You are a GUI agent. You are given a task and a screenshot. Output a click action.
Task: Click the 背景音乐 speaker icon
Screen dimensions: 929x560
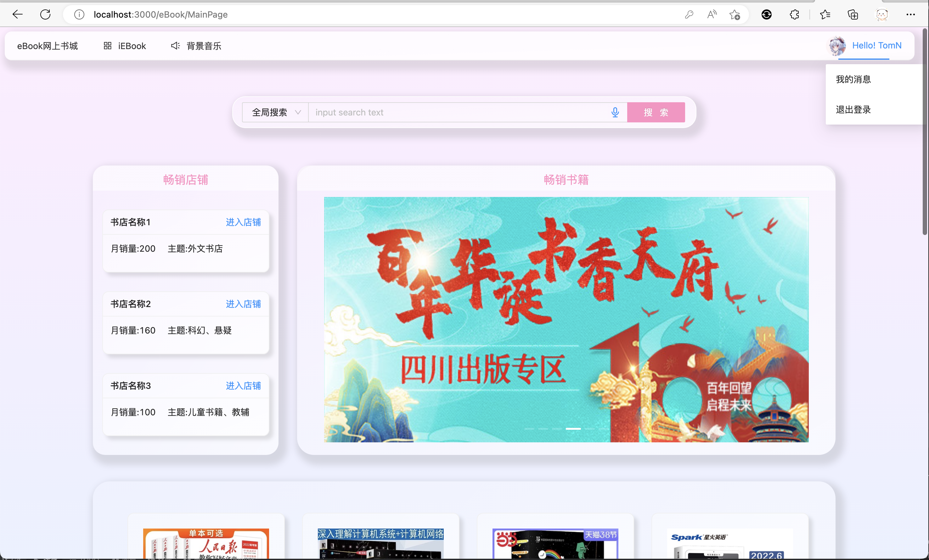[x=175, y=46]
